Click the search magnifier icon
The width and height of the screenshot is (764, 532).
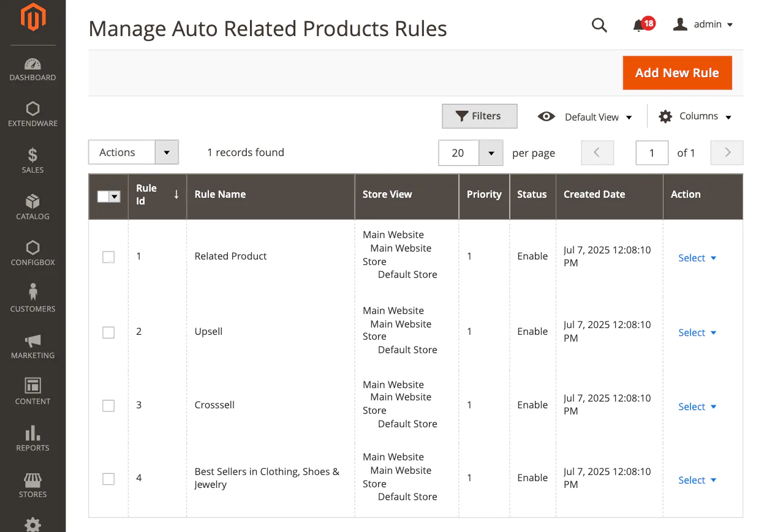coord(599,25)
